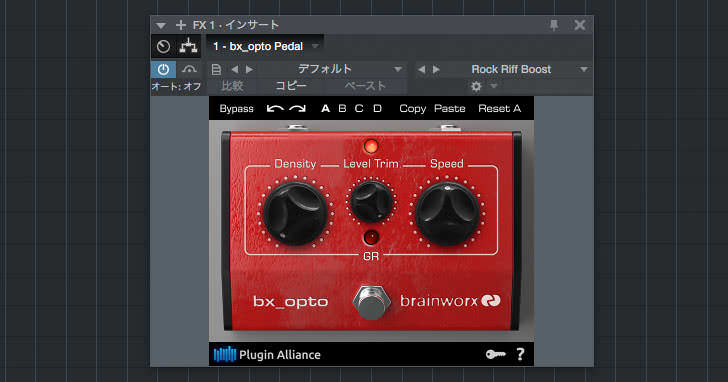Click the Plugin Alliance logo
This screenshot has height=382, width=728.
click(267, 355)
